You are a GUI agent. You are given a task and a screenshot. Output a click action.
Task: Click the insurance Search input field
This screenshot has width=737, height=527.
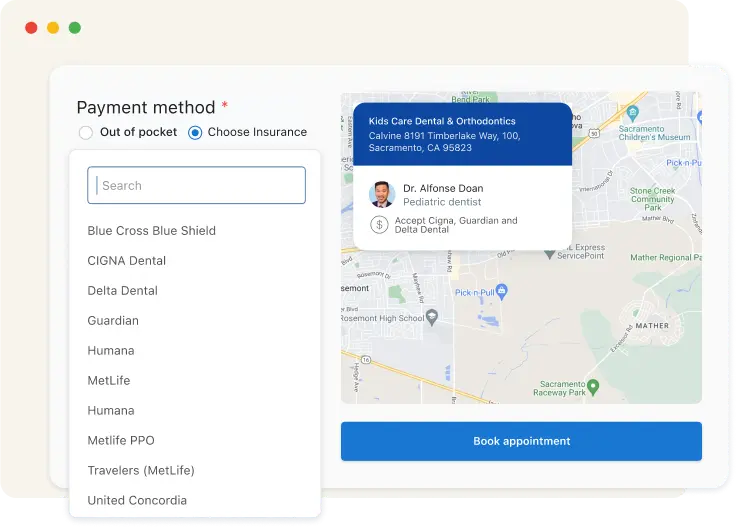point(196,185)
